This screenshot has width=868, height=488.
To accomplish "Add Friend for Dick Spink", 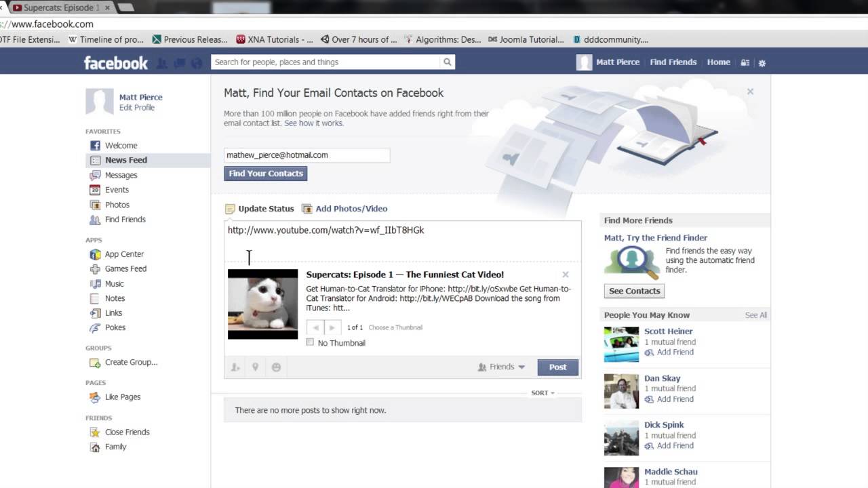I will (x=669, y=446).
